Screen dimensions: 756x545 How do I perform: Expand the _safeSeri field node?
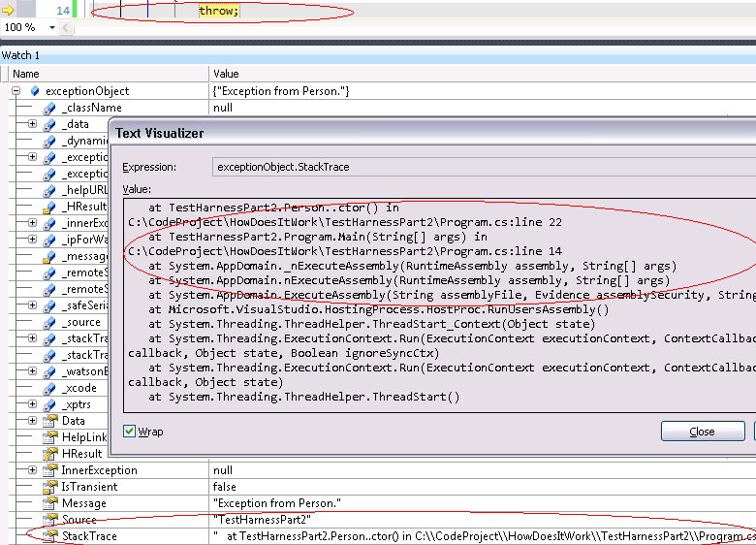point(32,305)
